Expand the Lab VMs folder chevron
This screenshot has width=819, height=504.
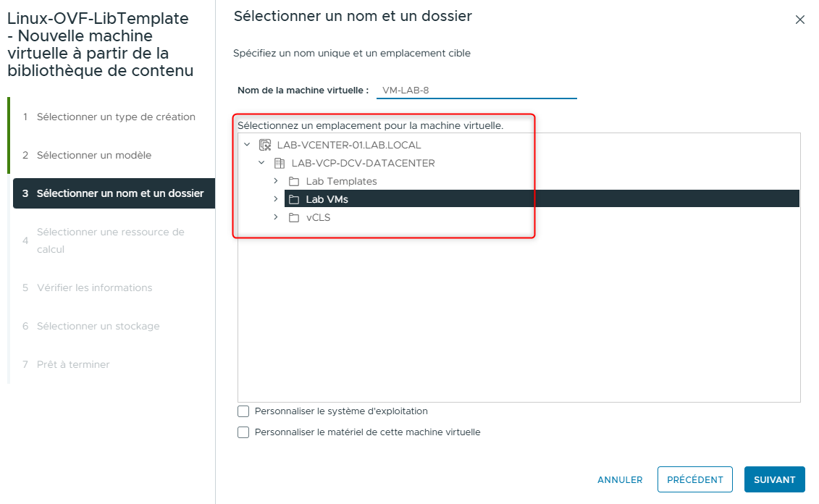click(x=275, y=198)
